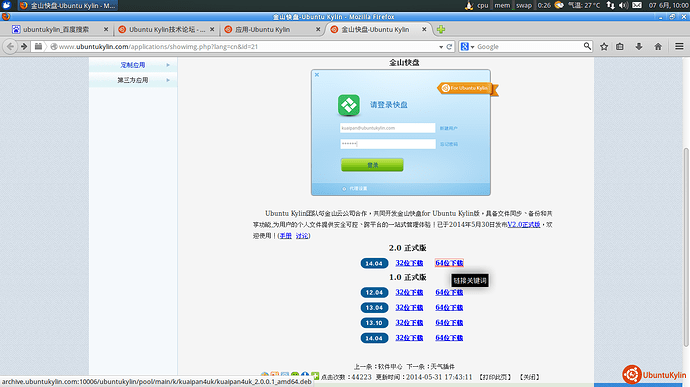Open the search engine selector dropdown
Viewport: 690px width, 387px height.
(x=467, y=47)
